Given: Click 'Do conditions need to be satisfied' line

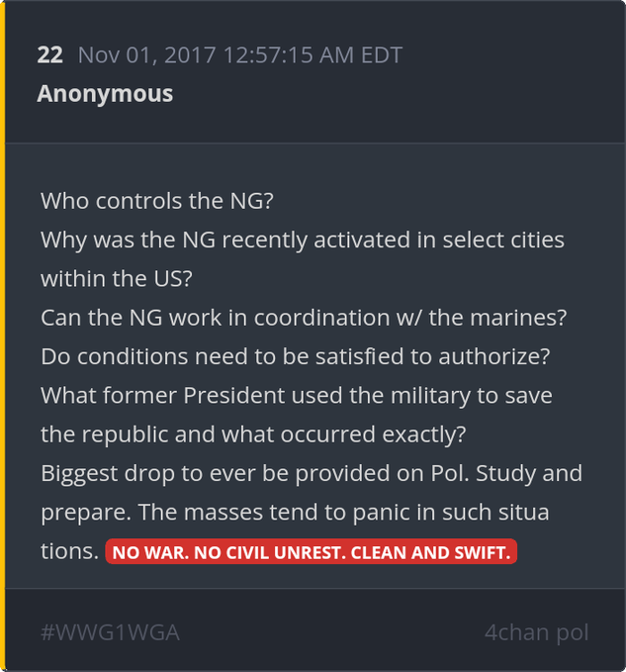Looking at the screenshot, I should pos(296,356).
